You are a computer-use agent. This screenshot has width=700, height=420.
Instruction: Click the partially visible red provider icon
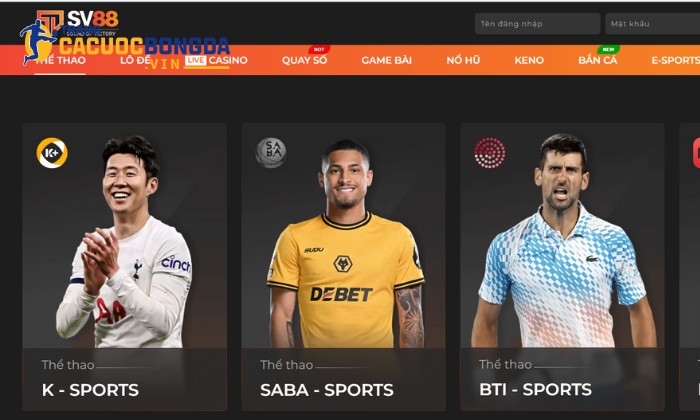pyautogui.click(x=696, y=153)
